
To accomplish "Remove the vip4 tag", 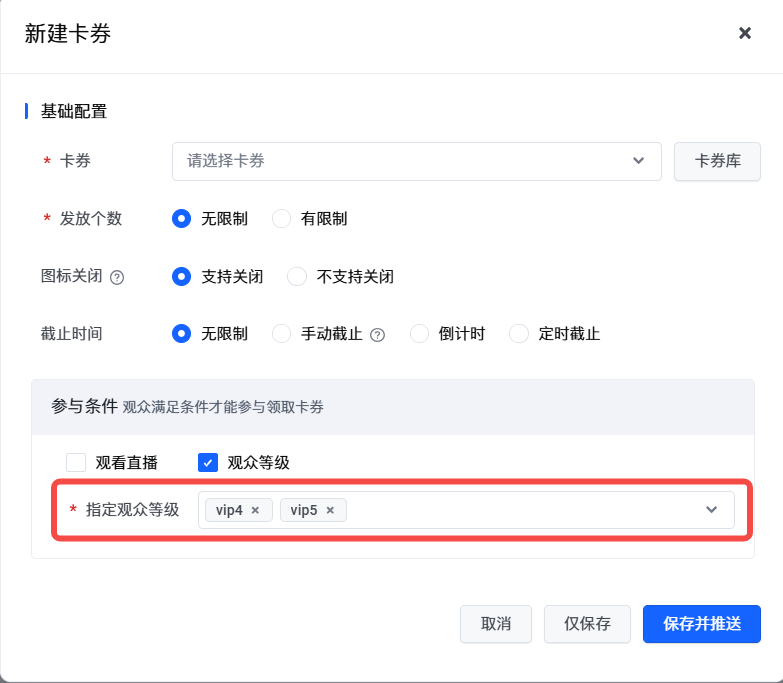I will click(x=255, y=510).
